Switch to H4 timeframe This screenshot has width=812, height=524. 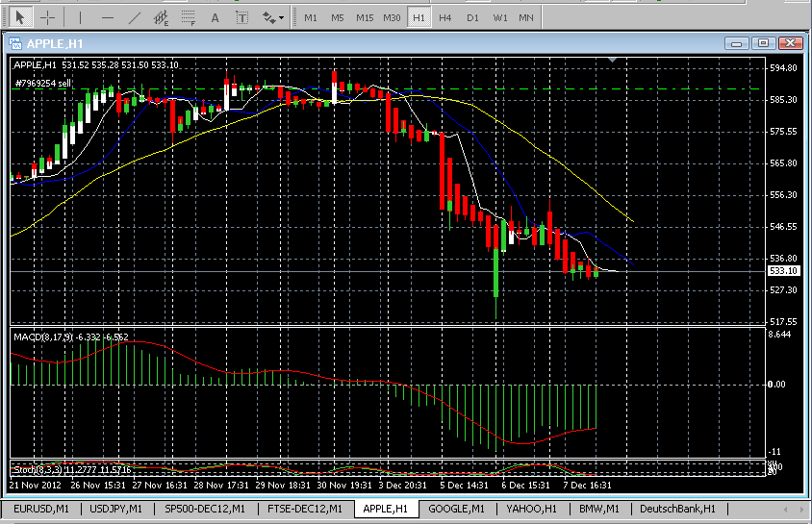coord(445,17)
